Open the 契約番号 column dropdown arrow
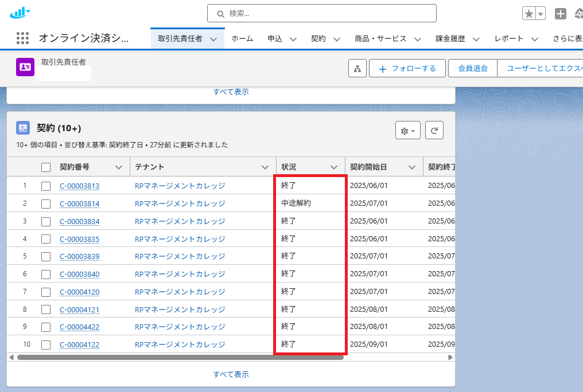 pyautogui.click(x=119, y=167)
